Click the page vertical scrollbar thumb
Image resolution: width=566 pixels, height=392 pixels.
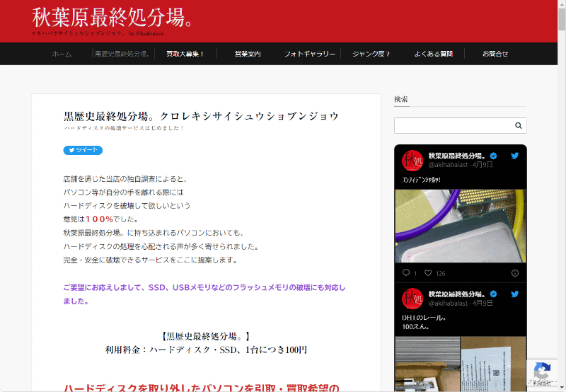(x=562, y=19)
